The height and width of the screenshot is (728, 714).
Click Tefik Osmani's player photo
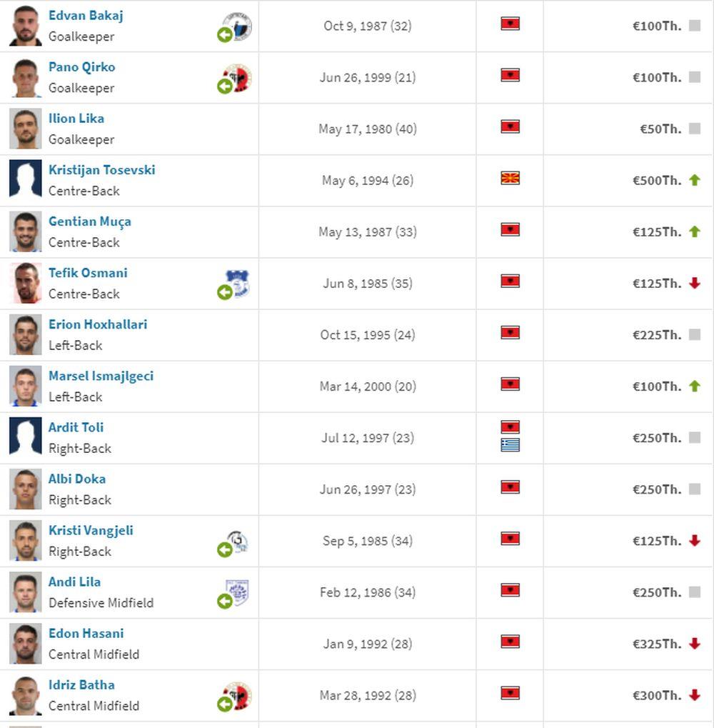point(26,284)
